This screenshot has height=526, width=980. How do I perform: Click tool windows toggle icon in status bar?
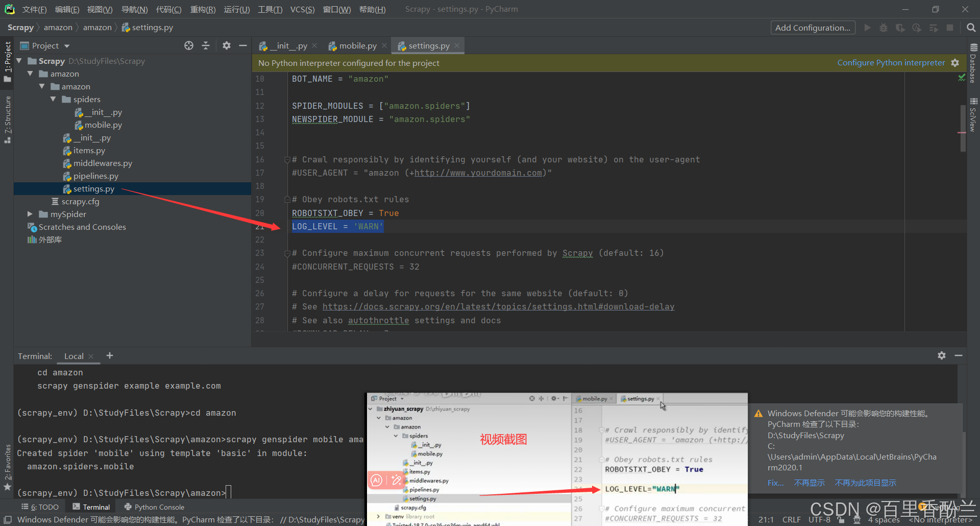click(x=8, y=520)
